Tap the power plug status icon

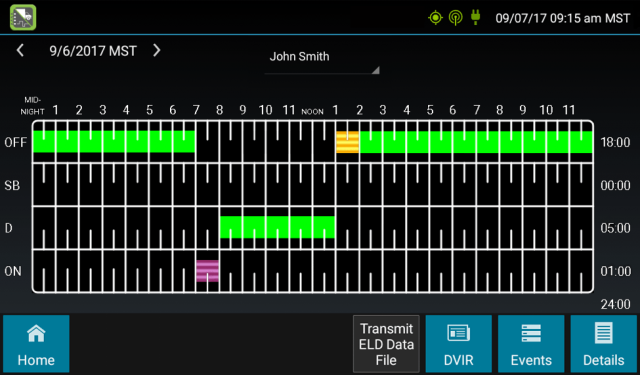click(475, 18)
